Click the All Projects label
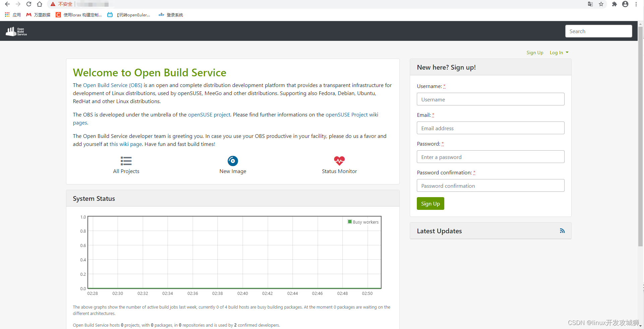 (x=126, y=171)
